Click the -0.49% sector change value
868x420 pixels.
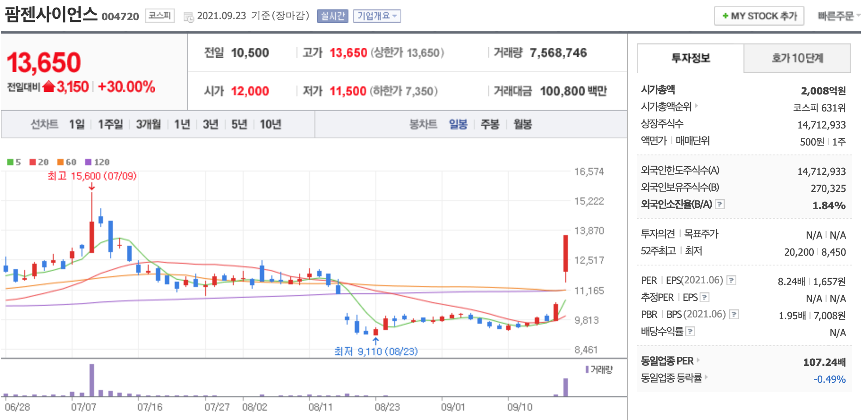(829, 379)
